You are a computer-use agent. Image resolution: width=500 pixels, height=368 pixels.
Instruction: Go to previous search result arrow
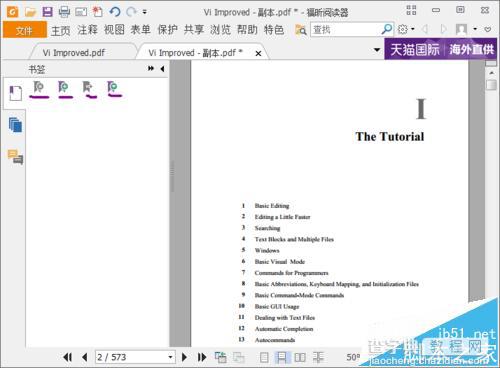[425, 30]
